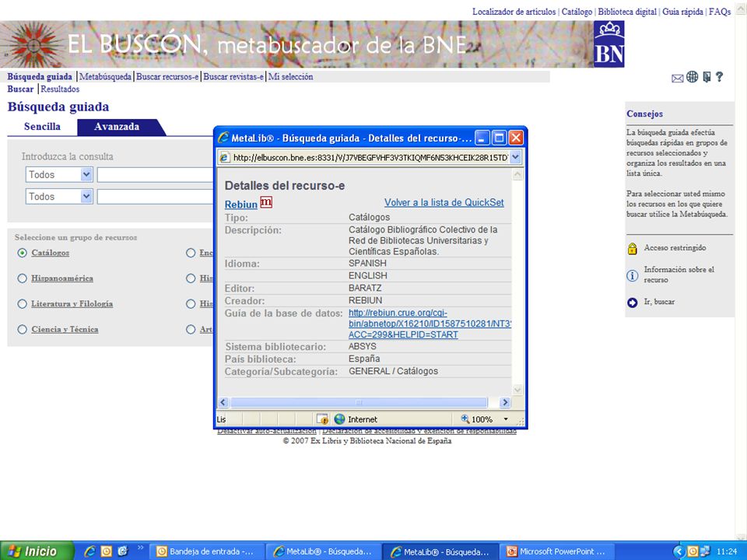Open Búsqueda guiada menu item
Viewport: 747px width, 560px height.
tap(40, 77)
